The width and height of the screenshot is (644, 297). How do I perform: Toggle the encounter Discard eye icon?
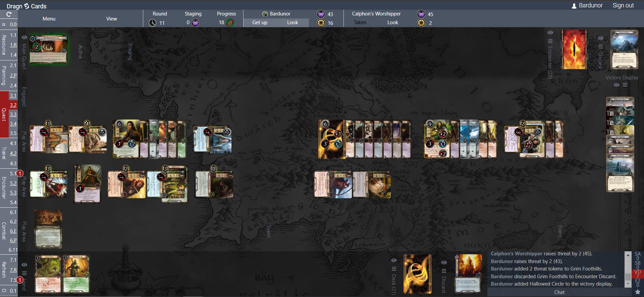click(601, 38)
